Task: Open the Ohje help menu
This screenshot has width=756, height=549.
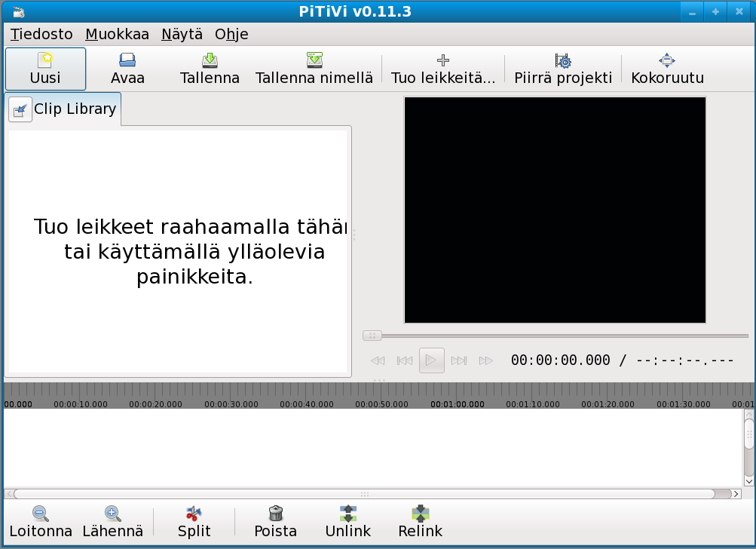Action: (x=231, y=34)
